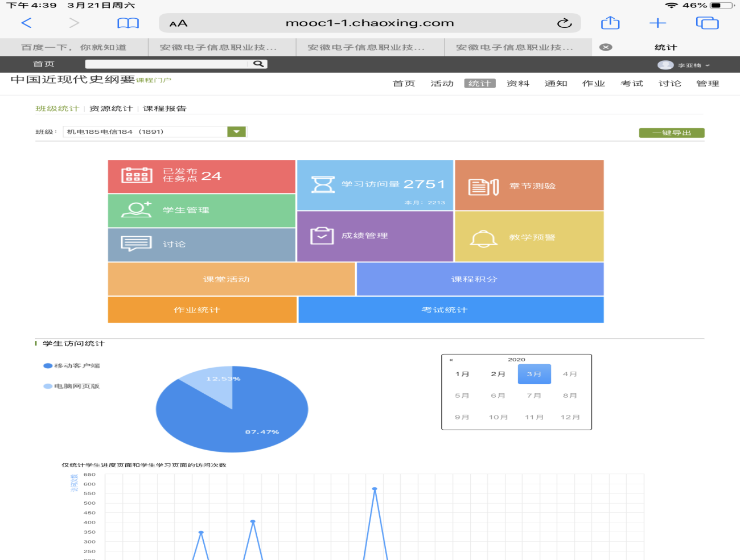Open the 课堂活动 tile

click(232, 279)
